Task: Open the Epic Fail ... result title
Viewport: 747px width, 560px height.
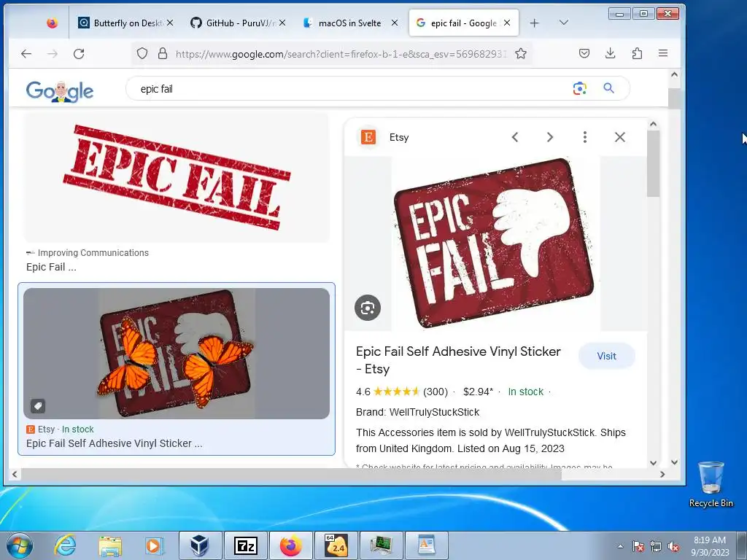Action: 52,267
